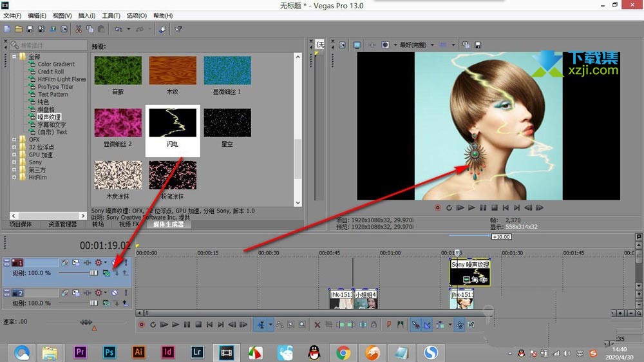This screenshot has width=644, height=362.
Task: Click the external monitor preview icon
Action: tap(357, 45)
